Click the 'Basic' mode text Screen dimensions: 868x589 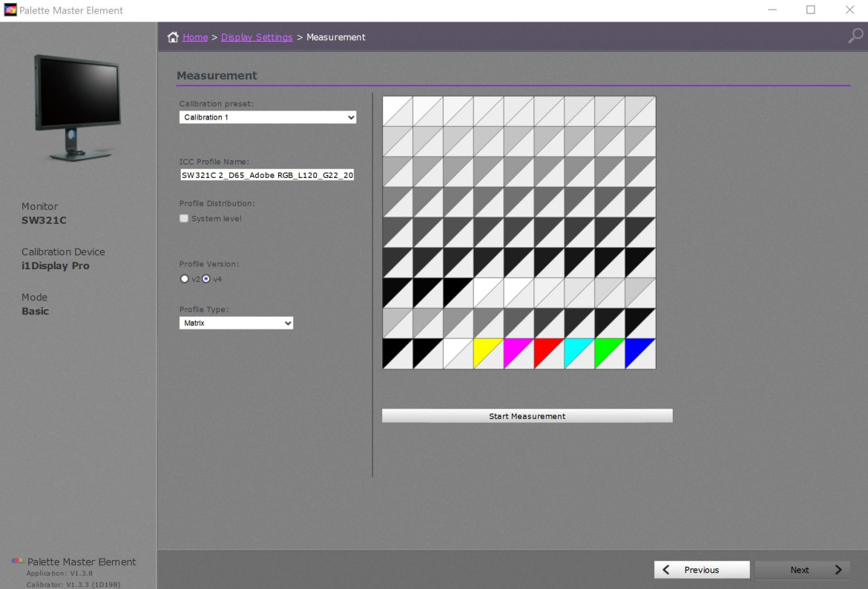coord(36,311)
